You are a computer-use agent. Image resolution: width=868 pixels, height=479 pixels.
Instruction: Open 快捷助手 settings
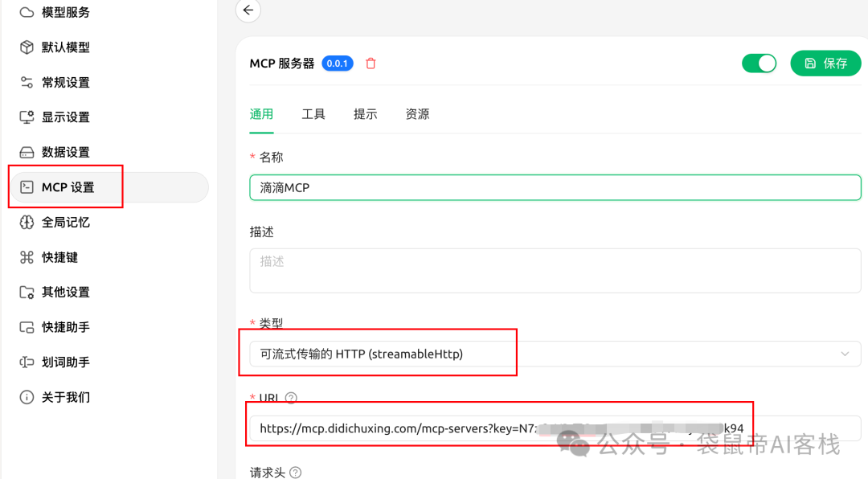pos(108,327)
